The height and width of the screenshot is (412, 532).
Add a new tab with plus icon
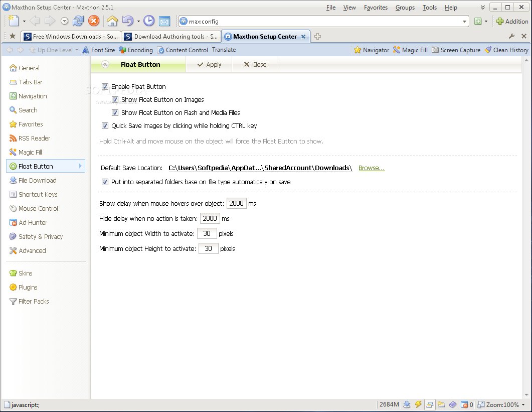point(317,36)
